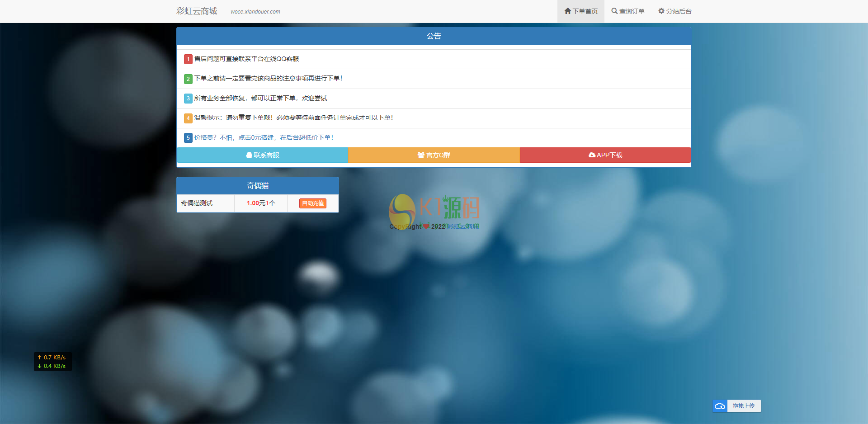Click the 拖拽上传 upload label
Screen dimensions: 868x424
click(744, 406)
